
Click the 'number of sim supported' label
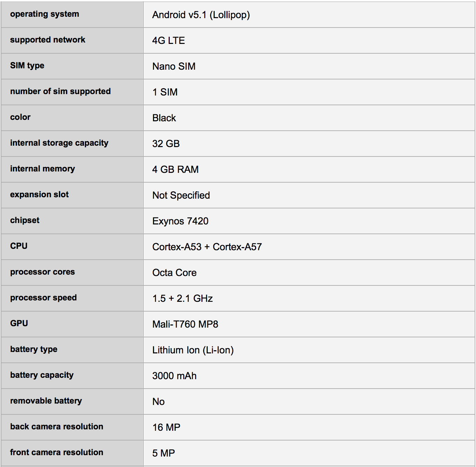(x=60, y=91)
